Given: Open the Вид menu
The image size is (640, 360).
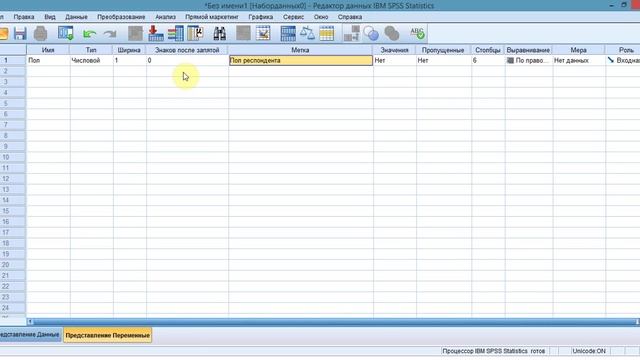Looking at the screenshot, I should click(x=50, y=17).
